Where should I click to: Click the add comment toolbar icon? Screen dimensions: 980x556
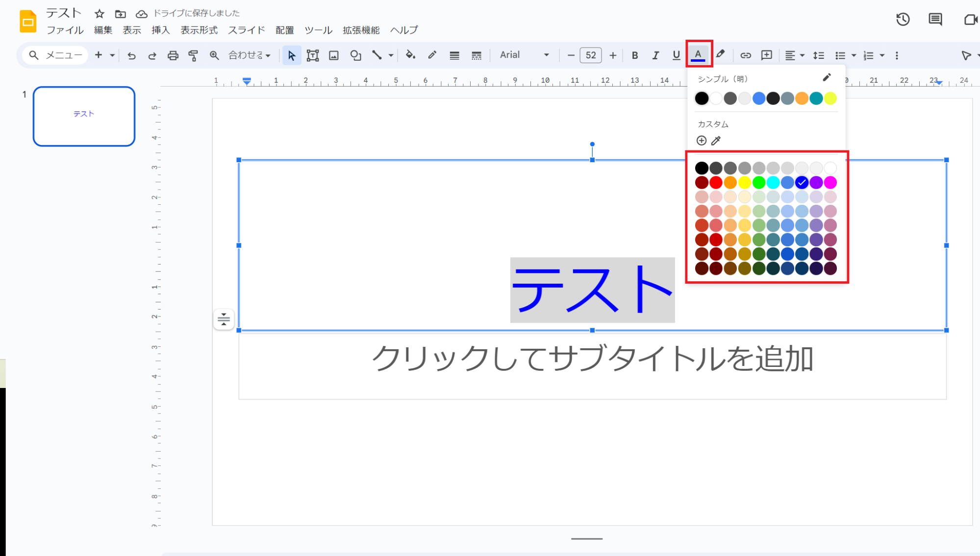tap(766, 55)
